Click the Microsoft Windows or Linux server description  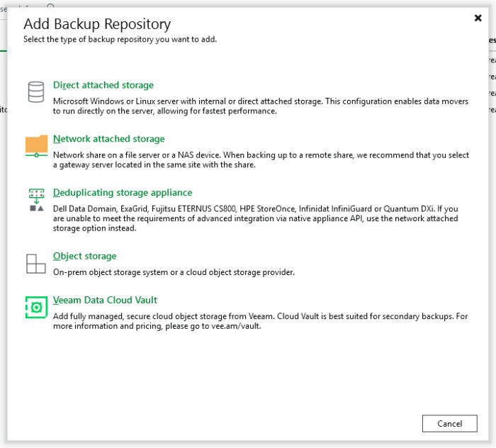click(260, 106)
